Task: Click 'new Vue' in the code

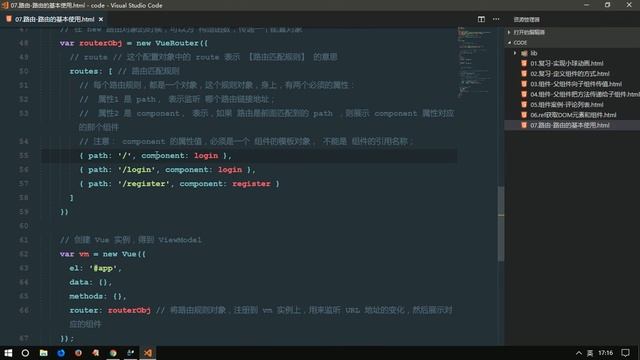Action: [x=119, y=254]
